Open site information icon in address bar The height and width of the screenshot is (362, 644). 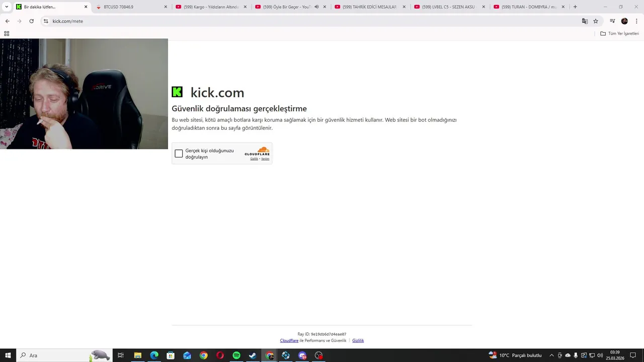46,21
